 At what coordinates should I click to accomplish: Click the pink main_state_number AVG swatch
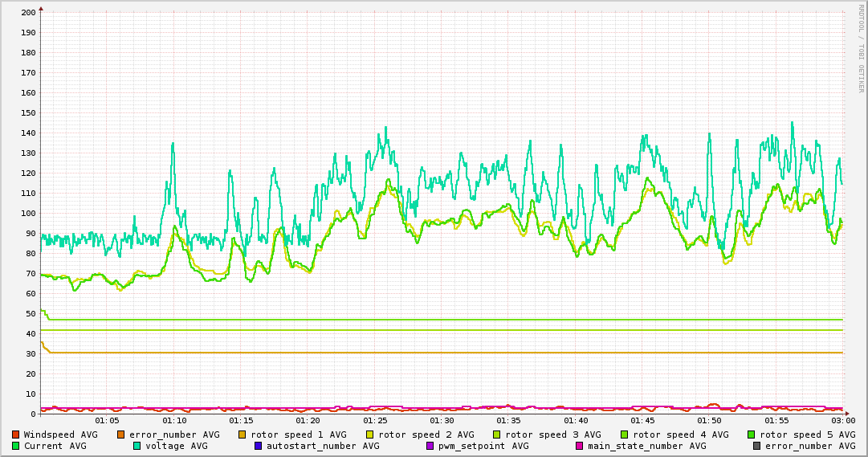(580, 446)
